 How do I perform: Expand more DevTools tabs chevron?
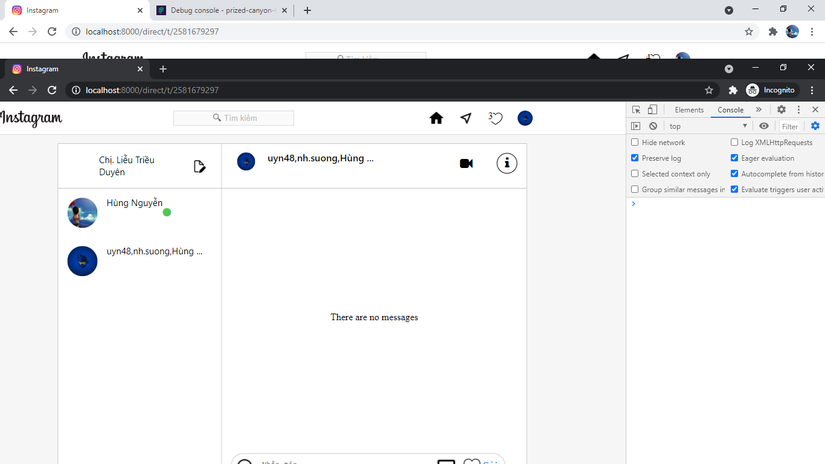(x=758, y=110)
